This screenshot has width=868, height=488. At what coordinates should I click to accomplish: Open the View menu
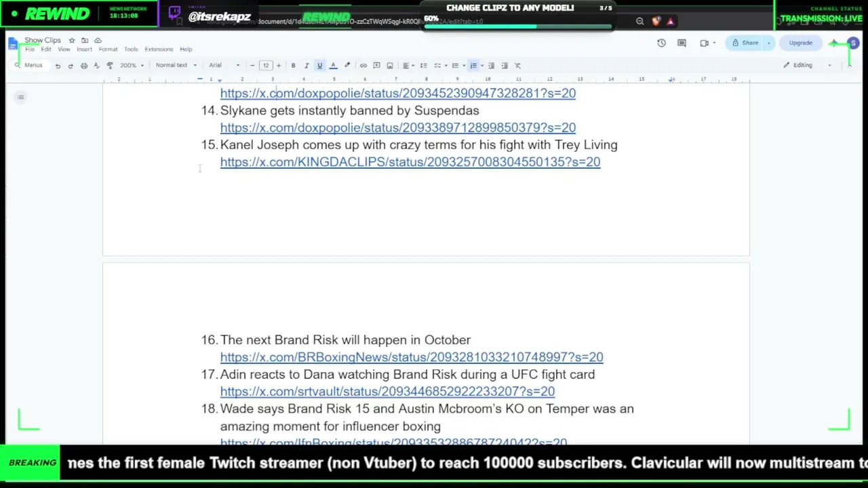point(64,49)
